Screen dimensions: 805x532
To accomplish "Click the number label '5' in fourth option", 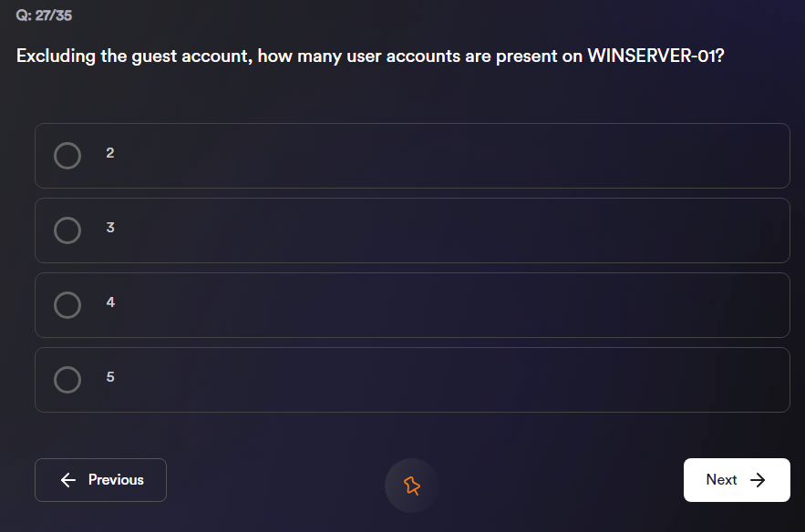I will click(110, 377).
